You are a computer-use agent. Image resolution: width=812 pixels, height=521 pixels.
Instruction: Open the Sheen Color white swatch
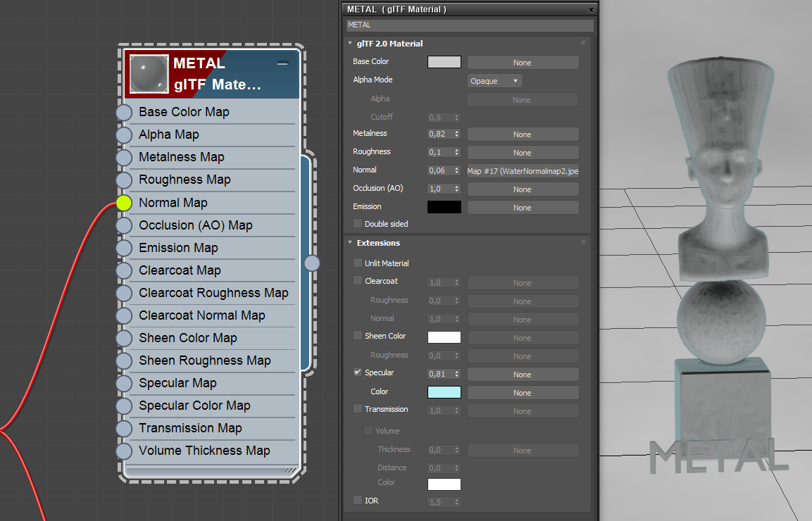[x=444, y=337]
